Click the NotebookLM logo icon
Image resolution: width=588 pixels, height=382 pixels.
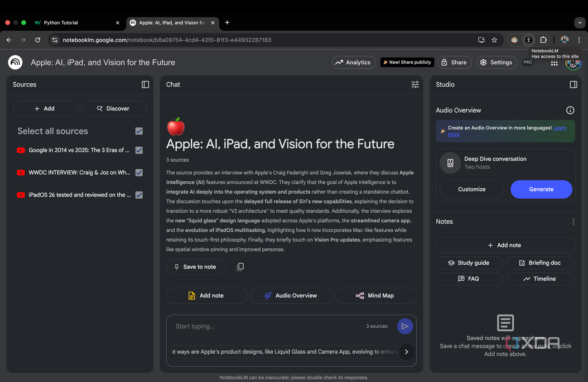[x=15, y=62]
